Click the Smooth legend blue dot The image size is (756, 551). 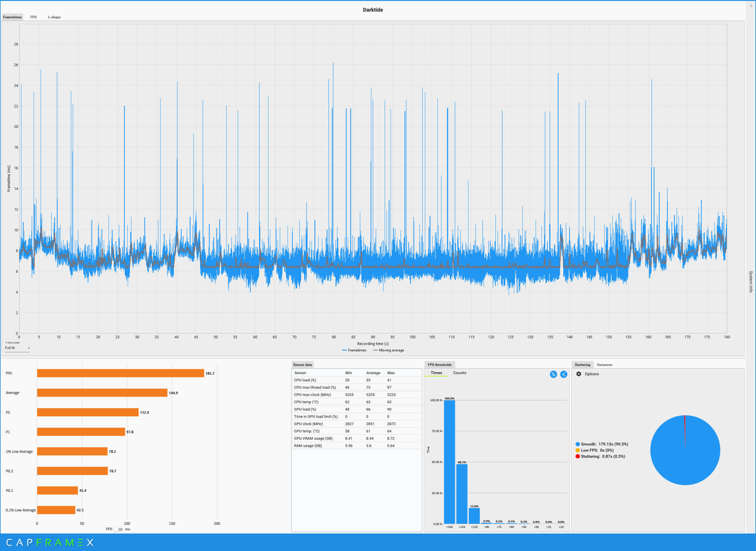(x=578, y=444)
